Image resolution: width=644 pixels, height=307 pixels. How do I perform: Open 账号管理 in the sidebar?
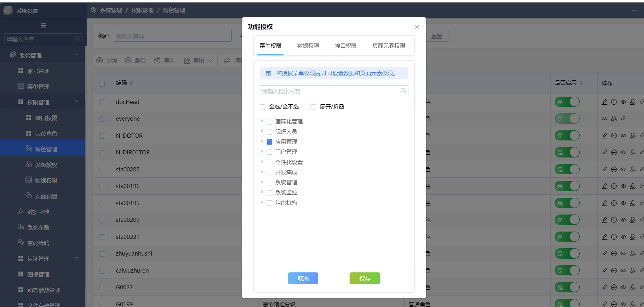pyautogui.click(x=42, y=71)
